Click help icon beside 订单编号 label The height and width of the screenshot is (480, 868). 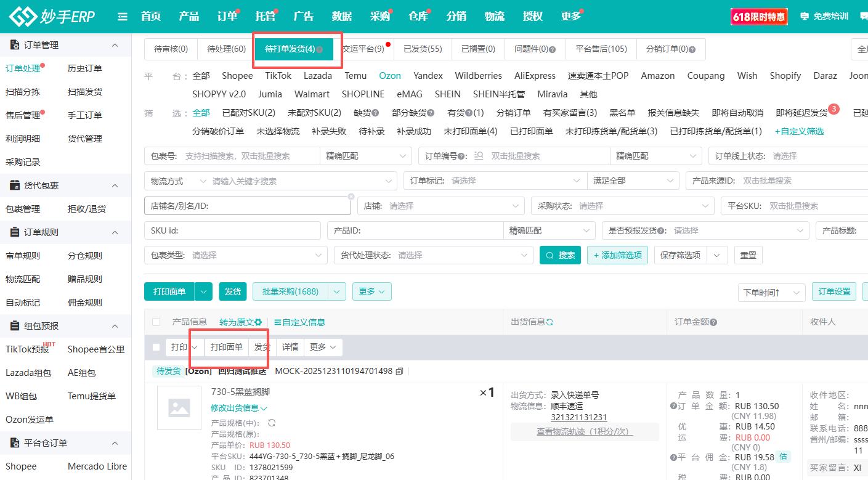coord(461,157)
